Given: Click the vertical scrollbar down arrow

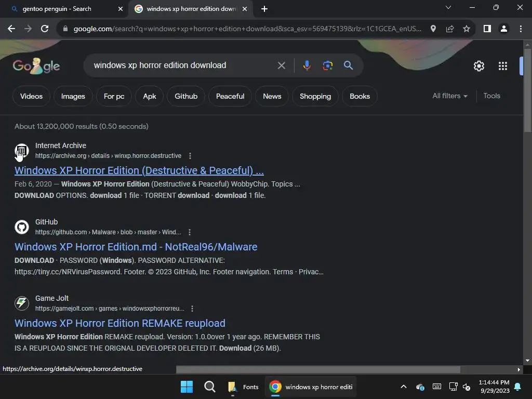Looking at the screenshot, I should (527, 361).
